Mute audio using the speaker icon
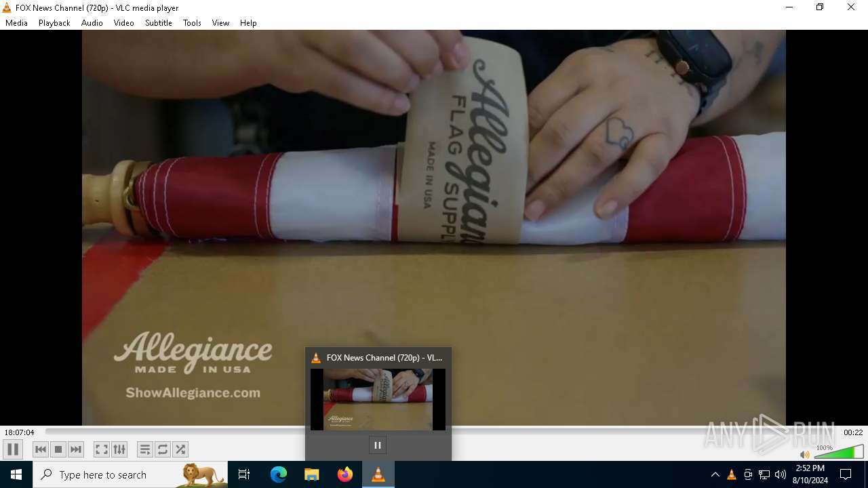Viewport: 868px width, 488px height. (804, 455)
